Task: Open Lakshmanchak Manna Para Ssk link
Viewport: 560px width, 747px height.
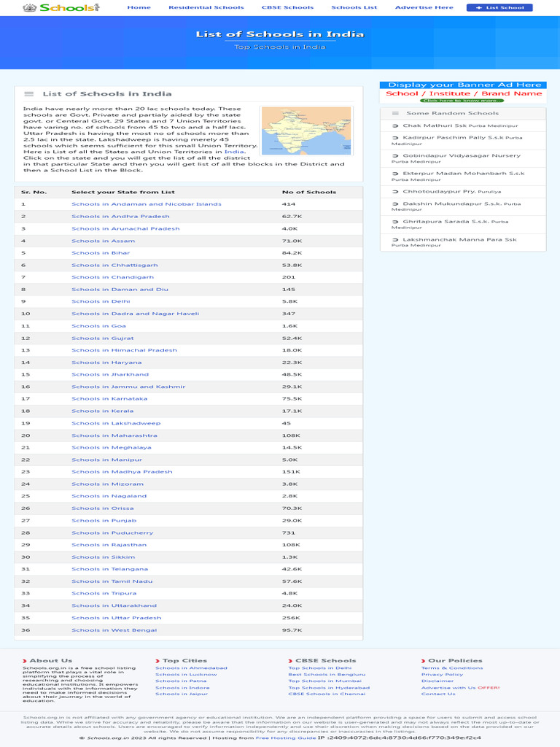Action: tap(459, 239)
